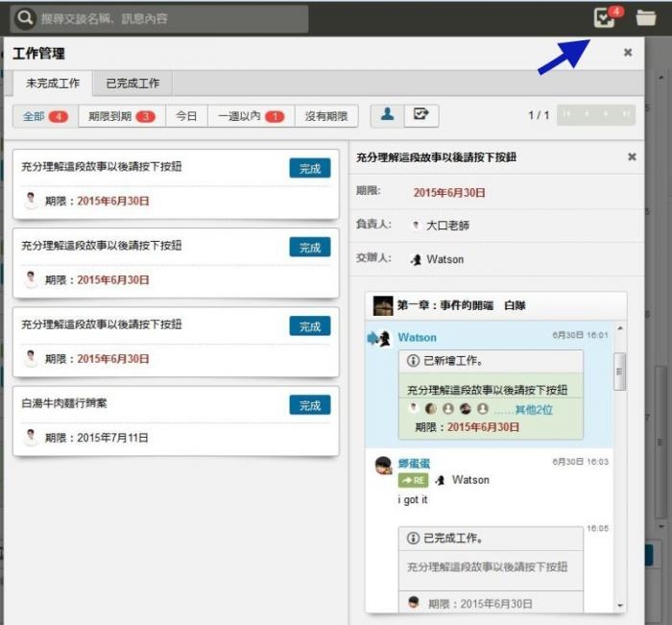Show tasks I assigned checkbox-arrow icon
672x625 pixels.
pyautogui.click(x=421, y=116)
